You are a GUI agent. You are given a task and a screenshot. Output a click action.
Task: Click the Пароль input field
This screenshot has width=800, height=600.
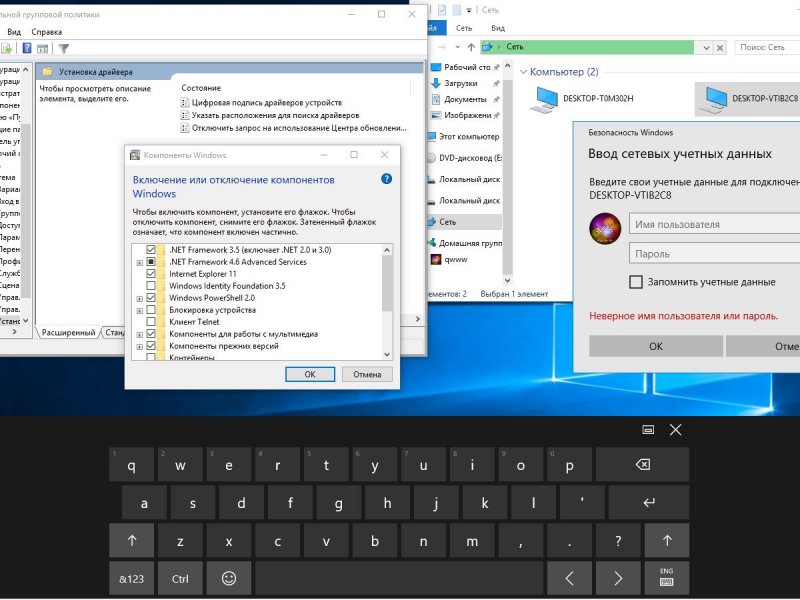coord(715,254)
